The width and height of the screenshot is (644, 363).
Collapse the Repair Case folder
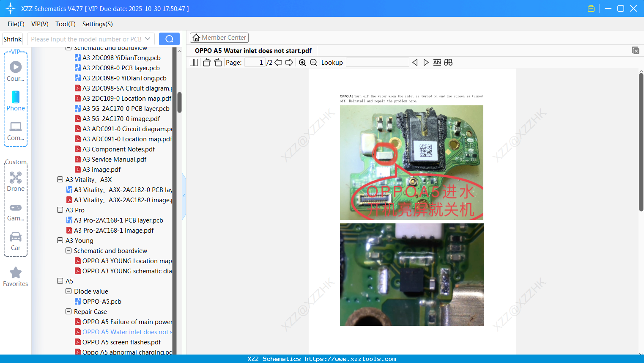click(x=69, y=311)
